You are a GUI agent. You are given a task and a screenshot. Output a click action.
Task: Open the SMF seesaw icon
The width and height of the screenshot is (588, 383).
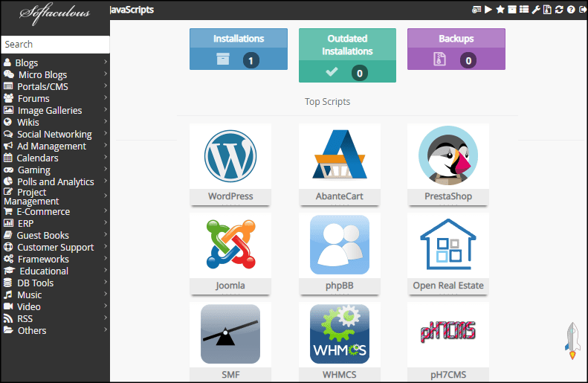coord(230,334)
